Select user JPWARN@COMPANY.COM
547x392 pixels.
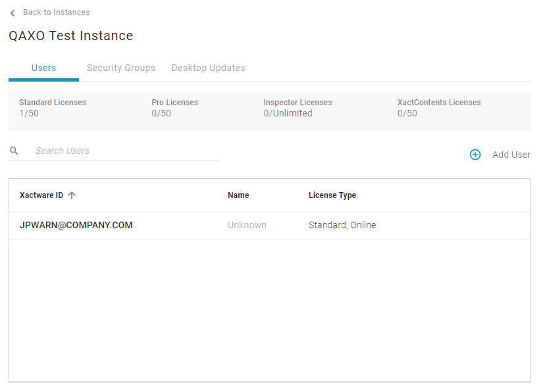pos(76,225)
